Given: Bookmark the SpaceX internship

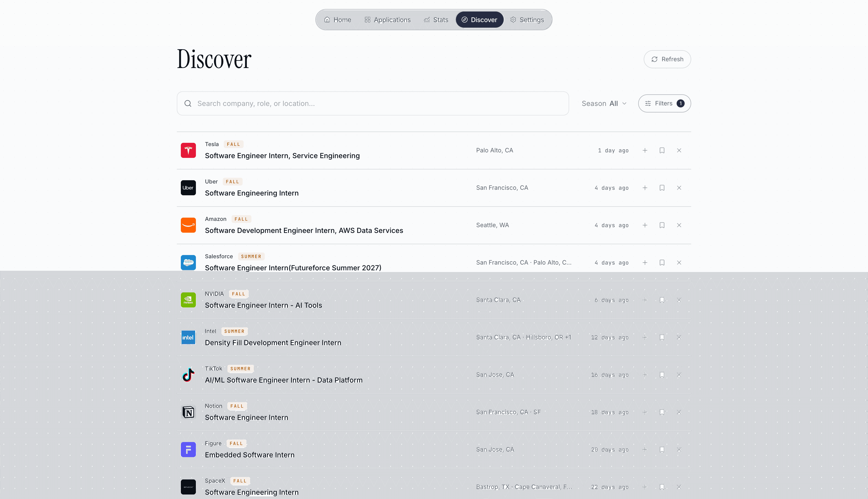Looking at the screenshot, I should tap(662, 487).
